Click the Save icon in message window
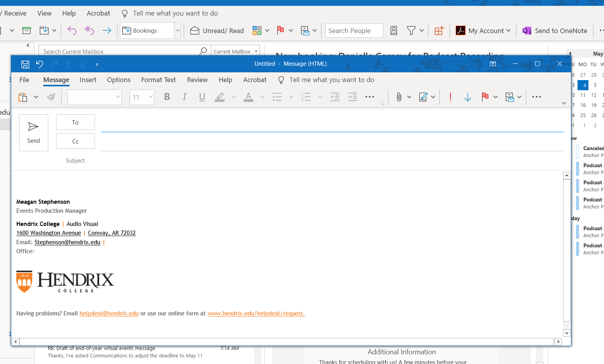This screenshot has width=604, height=364. [x=25, y=64]
